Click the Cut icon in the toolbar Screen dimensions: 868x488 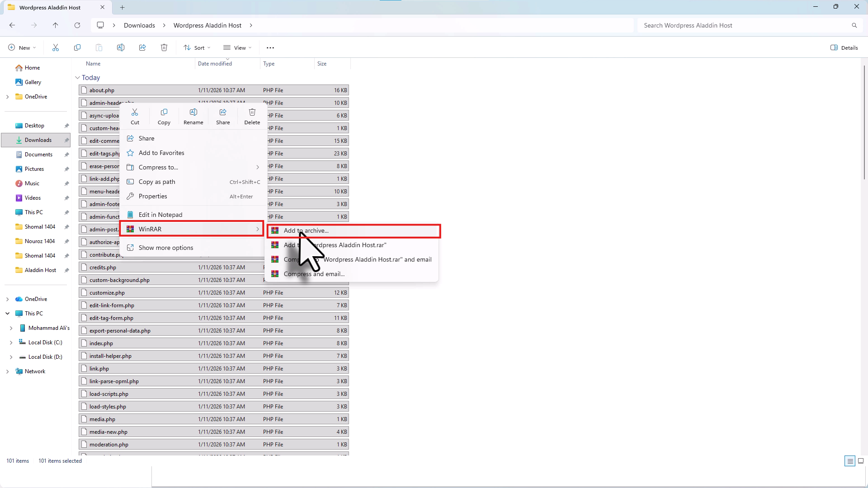pyautogui.click(x=56, y=47)
